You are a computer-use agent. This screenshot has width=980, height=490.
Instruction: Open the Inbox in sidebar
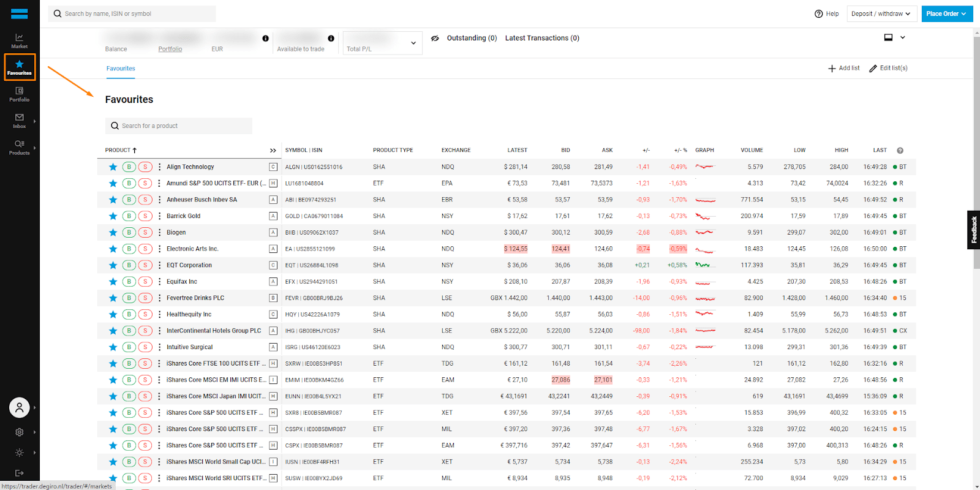click(20, 121)
